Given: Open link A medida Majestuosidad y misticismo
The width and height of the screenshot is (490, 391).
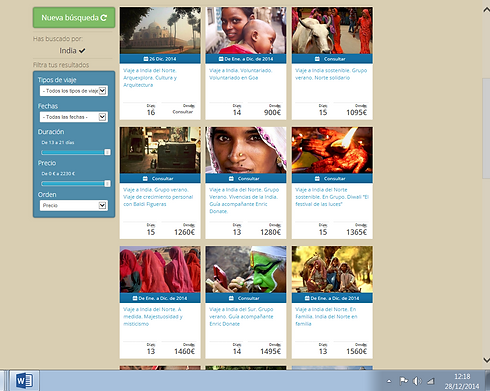Looking at the screenshot, I should pos(153,316).
